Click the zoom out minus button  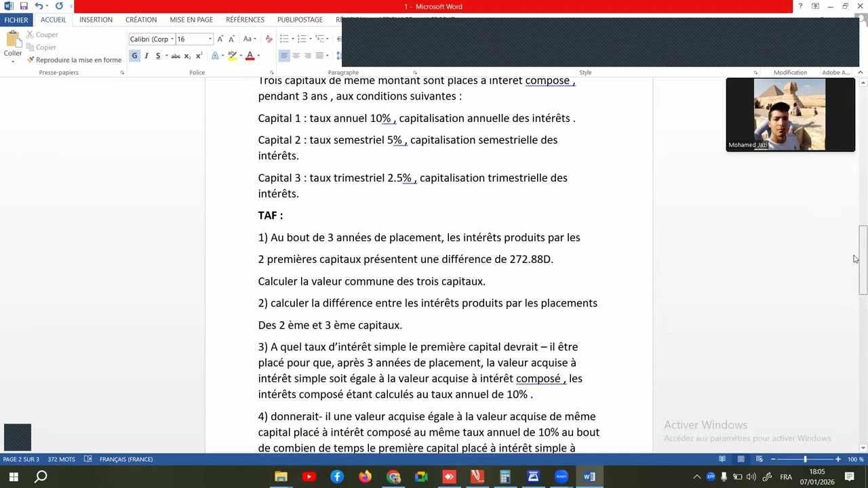773,460
